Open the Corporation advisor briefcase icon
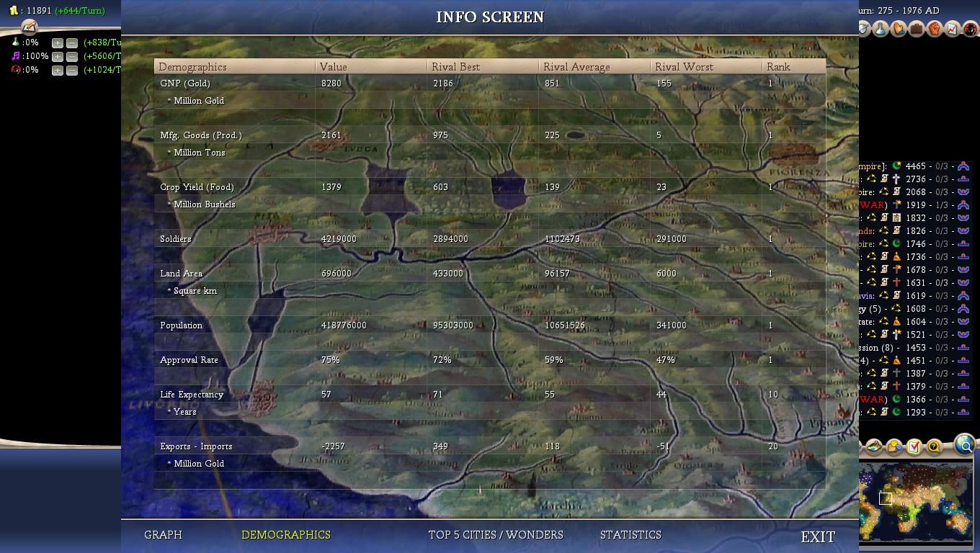 tap(917, 29)
